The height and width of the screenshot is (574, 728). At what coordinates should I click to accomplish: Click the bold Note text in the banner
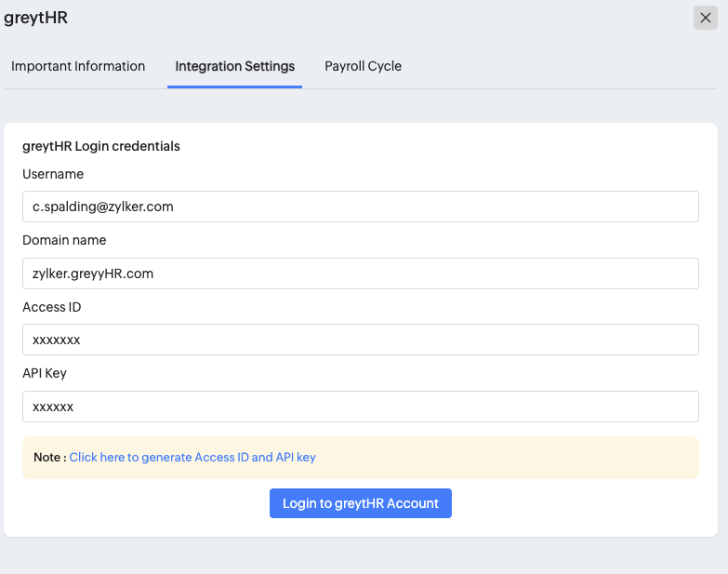pyautogui.click(x=47, y=458)
